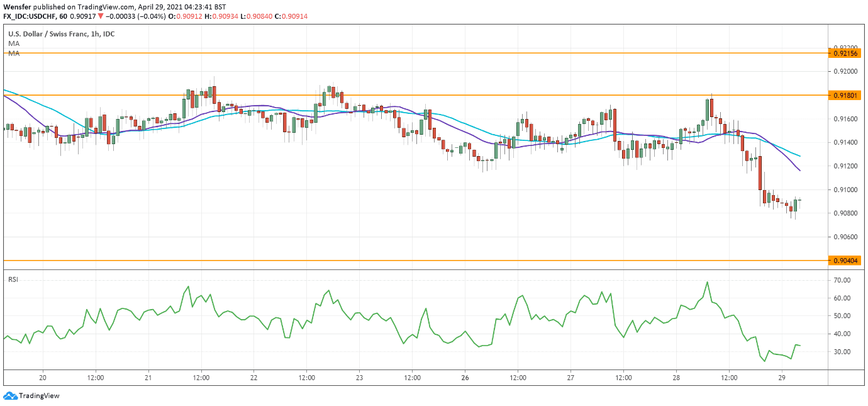This screenshot has height=406, width=868.
Task: Click date label 26 on time axis
Action: (x=465, y=378)
